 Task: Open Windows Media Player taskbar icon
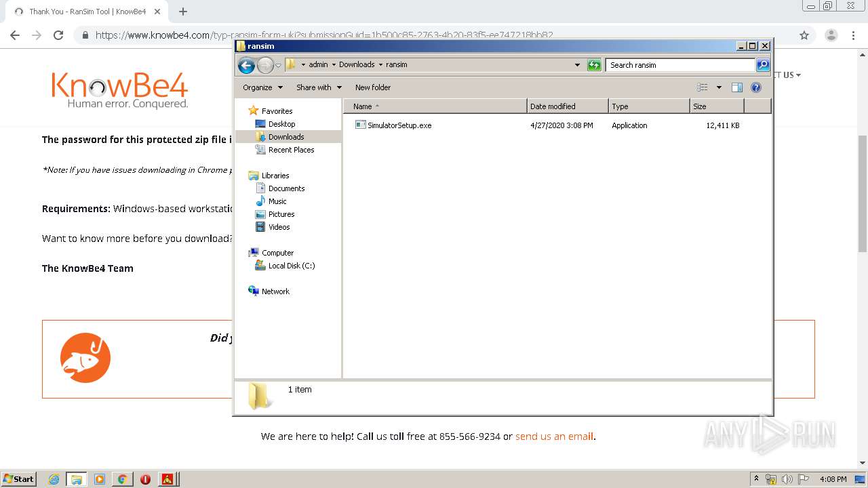[100, 479]
